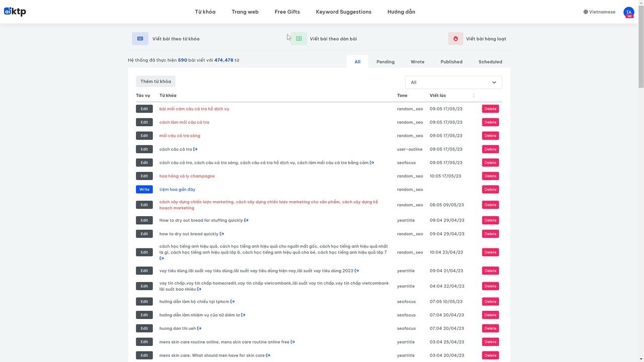The width and height of the screenshot is (644, 362).
Task: Sort the table by the Viết lúc column arrows
Action: point(473,96)
